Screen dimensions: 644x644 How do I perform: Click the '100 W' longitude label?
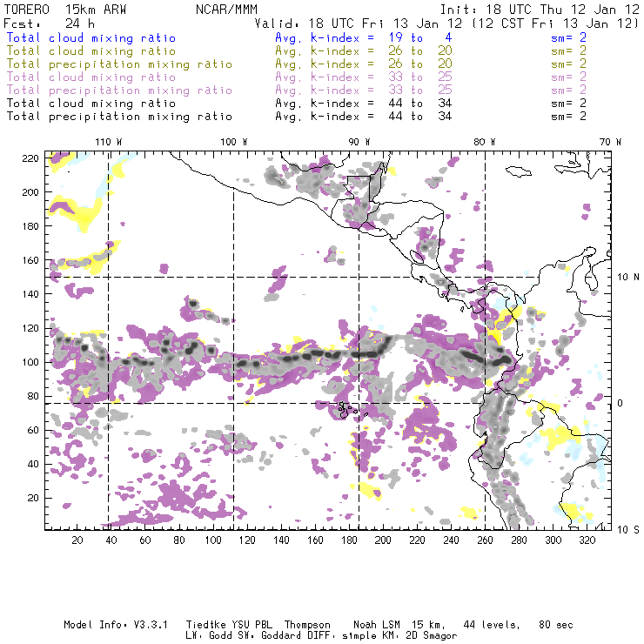click(x=234, y=142)
